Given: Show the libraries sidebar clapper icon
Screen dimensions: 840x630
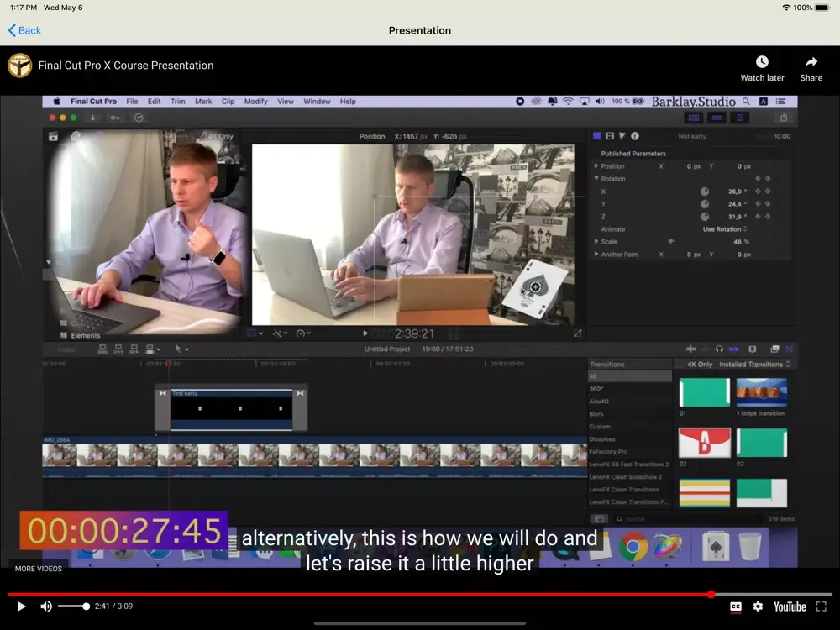Looking at the screenshot, I should (x=53, y=137).
